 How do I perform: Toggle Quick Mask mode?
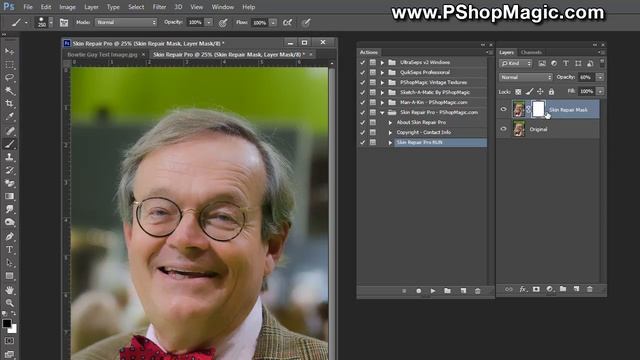tap(9, 341)
